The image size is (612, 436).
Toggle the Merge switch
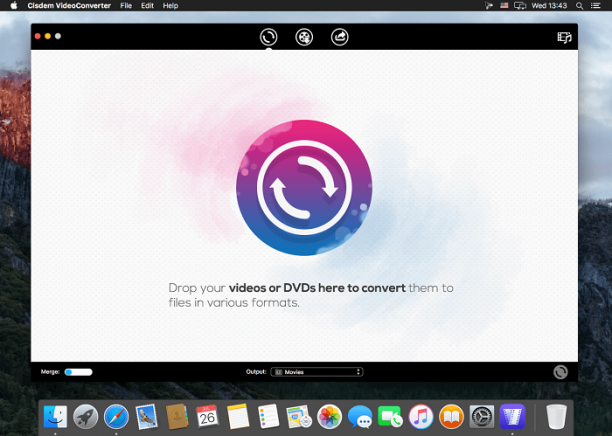(x=78, y=372)
